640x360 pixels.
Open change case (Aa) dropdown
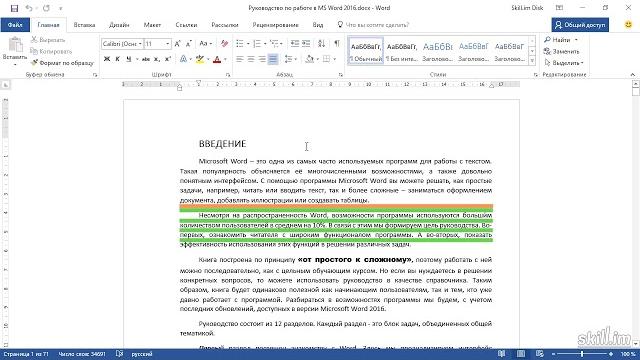click(x=206, y=44)
